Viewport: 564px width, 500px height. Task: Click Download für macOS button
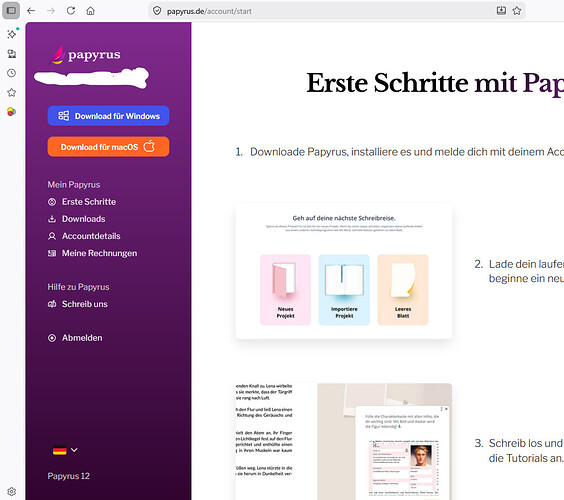click(108, 147)
